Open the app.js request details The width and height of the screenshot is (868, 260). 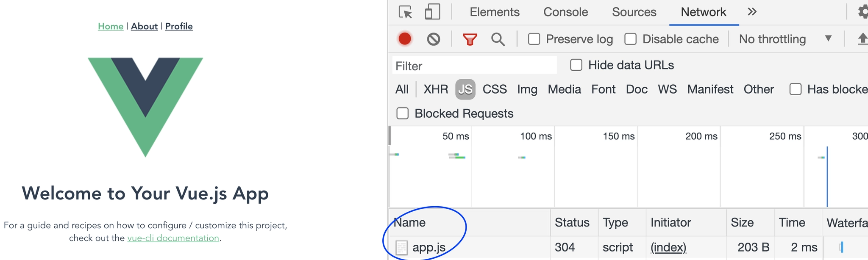[429, 248]
